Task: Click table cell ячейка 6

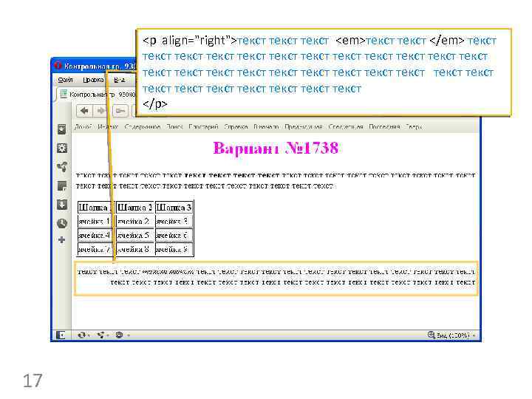Action: tap(174, 235)
